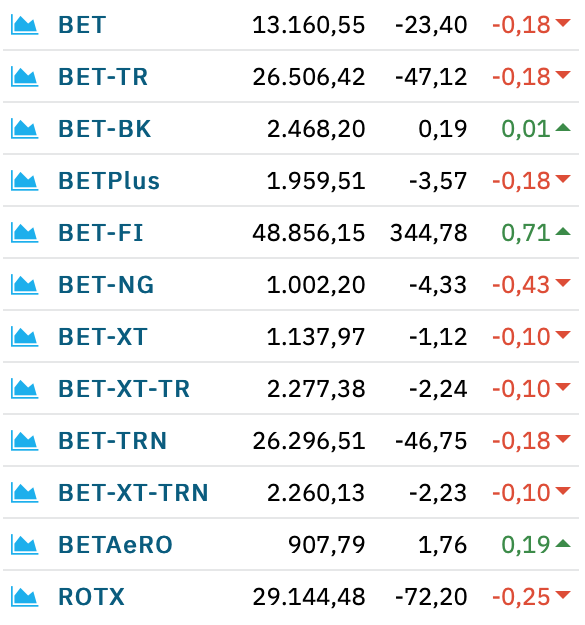This screenshot has height=625, width=585.
Task: Open the chart icon for BET
Action: (x=24, y=25)
